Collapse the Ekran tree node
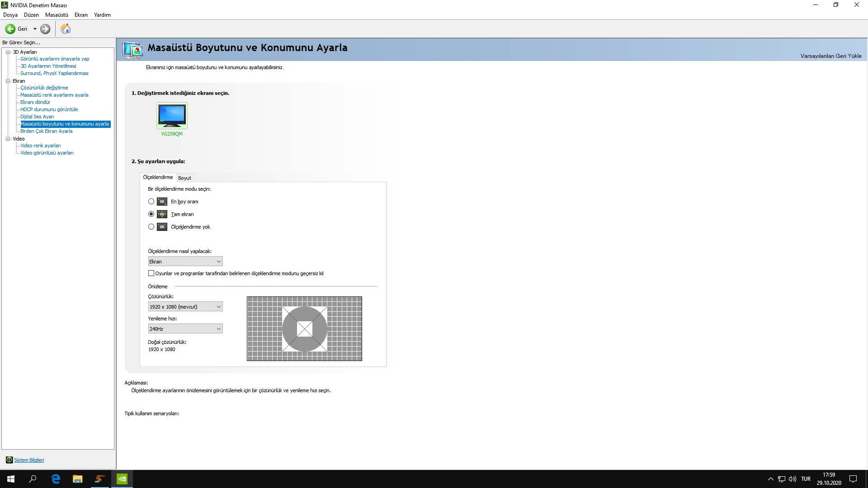 coord(8,81)
